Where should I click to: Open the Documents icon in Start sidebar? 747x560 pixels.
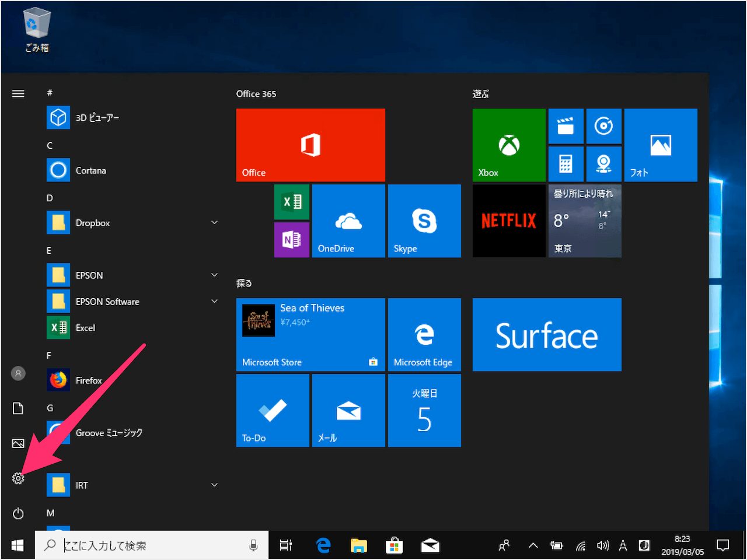pyautogui.click(x=18, y=408)
